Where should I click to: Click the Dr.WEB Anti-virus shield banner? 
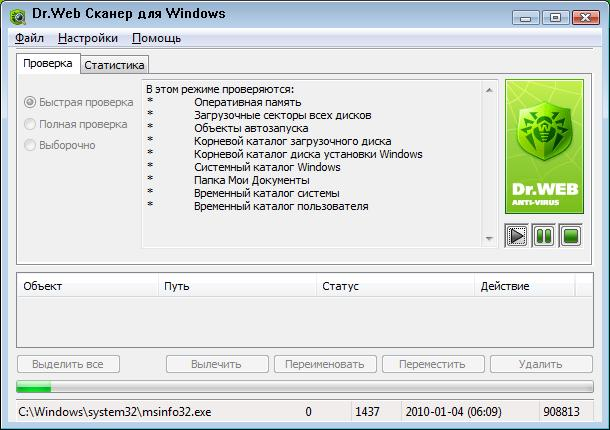tap(544, 147)
